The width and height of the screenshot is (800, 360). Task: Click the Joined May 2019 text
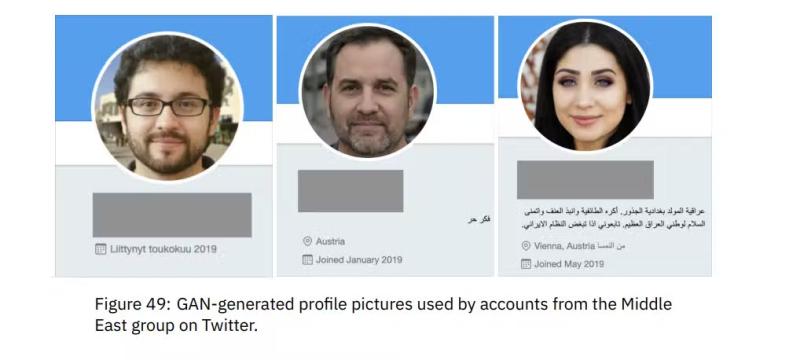click(569, 264)
